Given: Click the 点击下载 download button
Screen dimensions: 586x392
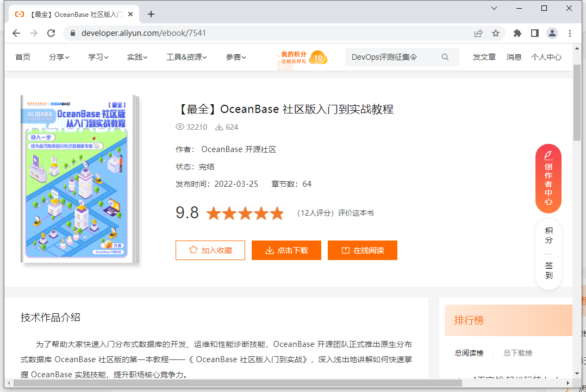Looking at the screenshot, I should [x=286, y=250].
